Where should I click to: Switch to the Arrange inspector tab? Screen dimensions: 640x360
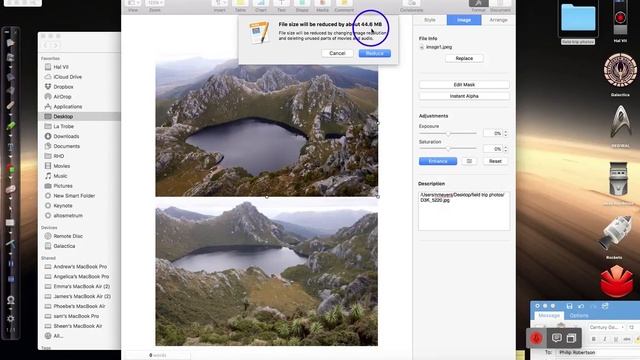(x=498, y=20)
